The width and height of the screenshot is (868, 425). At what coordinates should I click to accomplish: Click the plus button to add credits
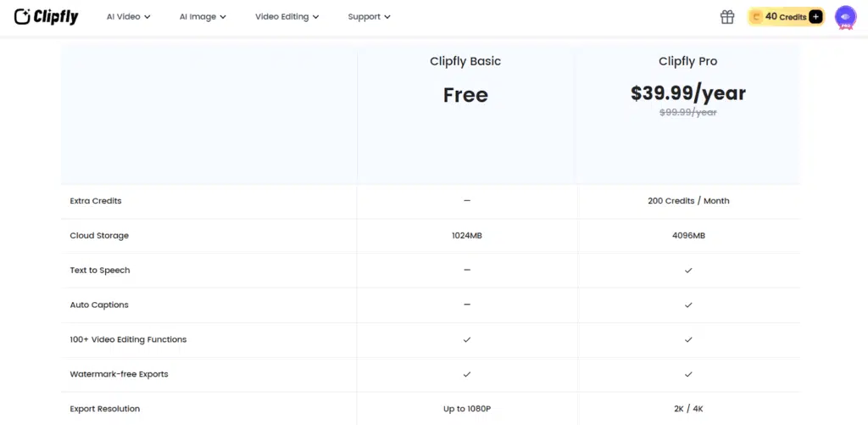(815, 17)
